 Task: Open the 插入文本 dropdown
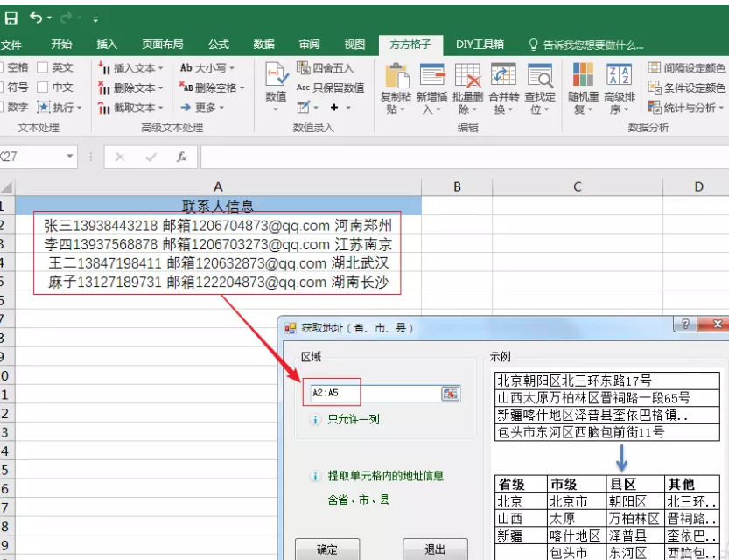130,68
